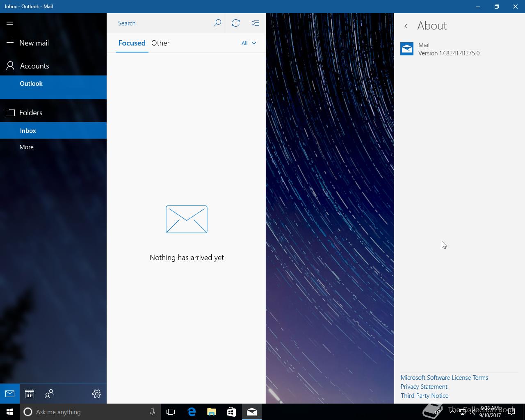Launch Microsoft Edge from taskbar
Screen dimensions: 525x420
[x=192, y=412]
